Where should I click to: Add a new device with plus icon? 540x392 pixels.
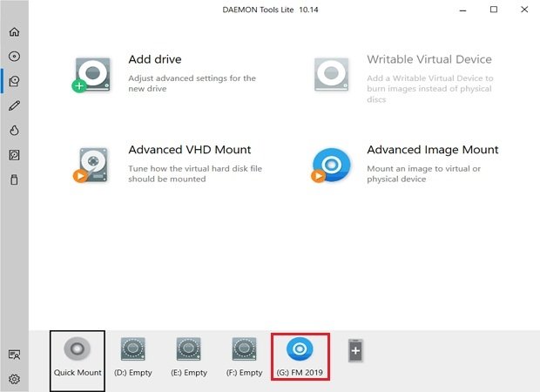click(355, 351)
